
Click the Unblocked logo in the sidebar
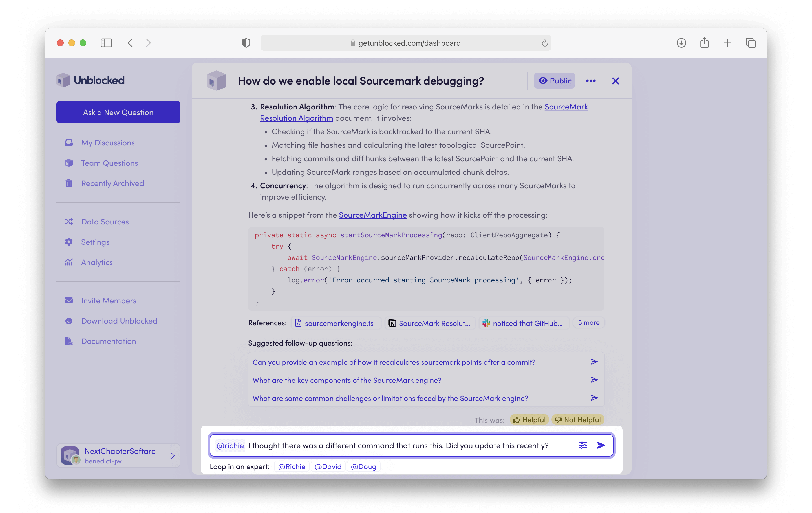click(x=91, y=80)
